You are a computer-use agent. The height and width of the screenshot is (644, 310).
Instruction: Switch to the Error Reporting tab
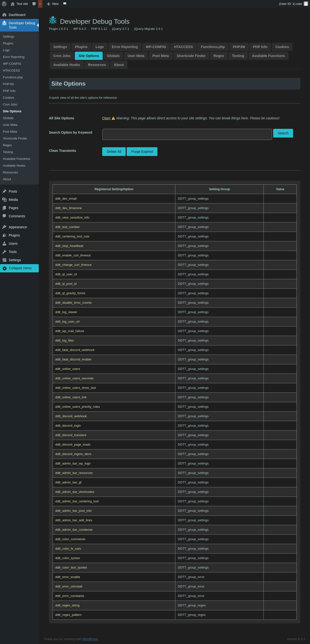[124, 47]
